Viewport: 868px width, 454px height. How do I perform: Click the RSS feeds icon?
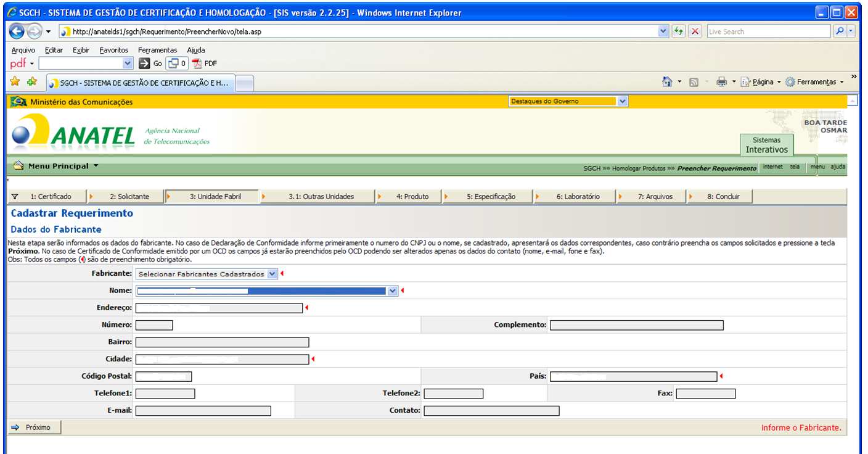point(694,82)
